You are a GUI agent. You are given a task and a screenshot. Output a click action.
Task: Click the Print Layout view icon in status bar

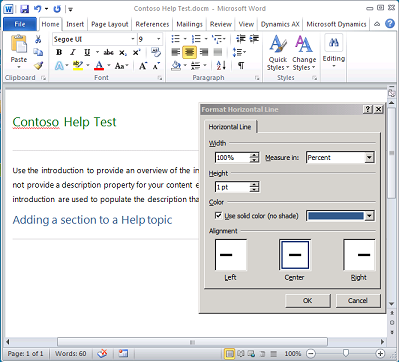tap(229, 353)
